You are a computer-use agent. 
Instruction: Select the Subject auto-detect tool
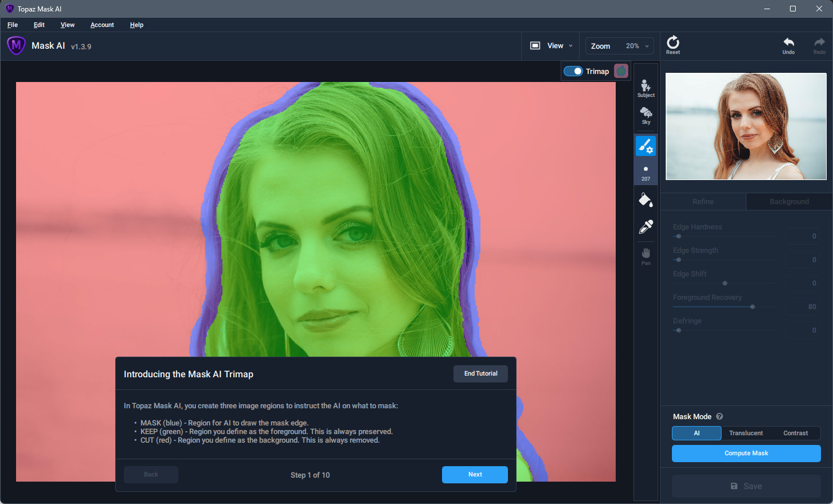tap(646, 88)
